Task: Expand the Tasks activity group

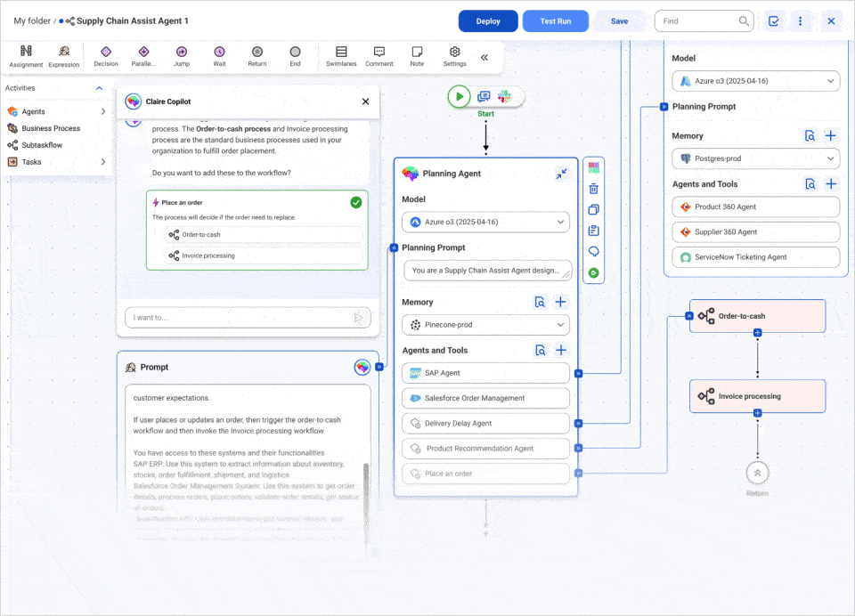Action: pyautogui.click(x=103, y=162)
